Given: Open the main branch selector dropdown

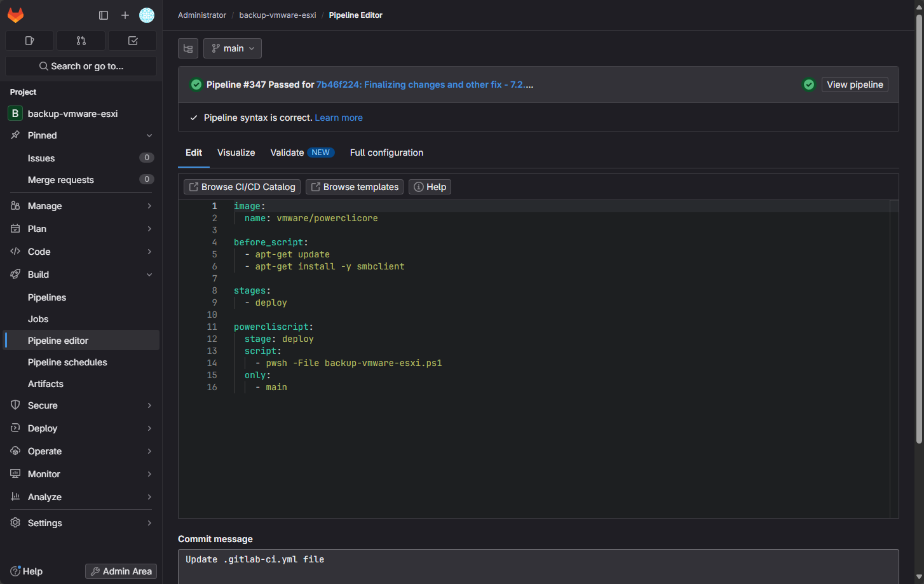Looking at the screenshot, I should coord(233,48).
